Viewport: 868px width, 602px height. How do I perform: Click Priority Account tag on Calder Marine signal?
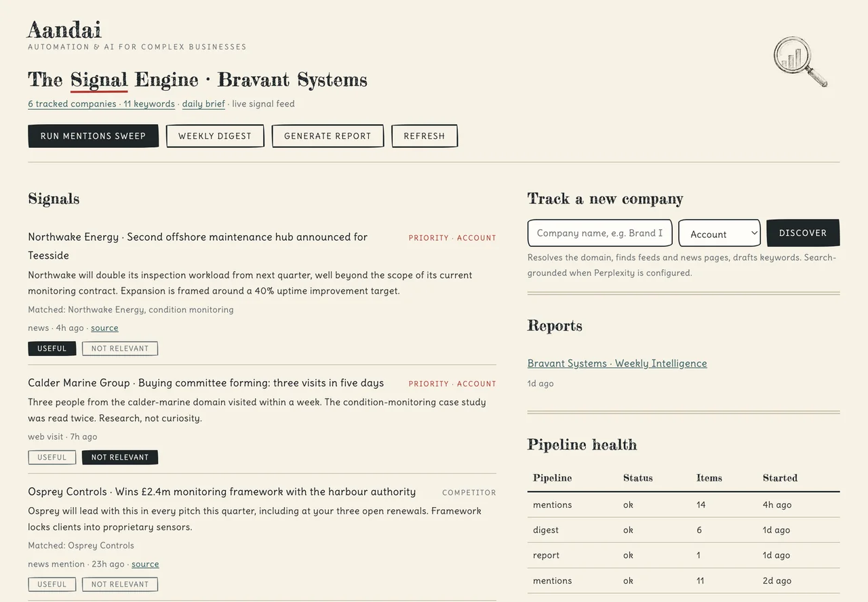tap(452, 384)
